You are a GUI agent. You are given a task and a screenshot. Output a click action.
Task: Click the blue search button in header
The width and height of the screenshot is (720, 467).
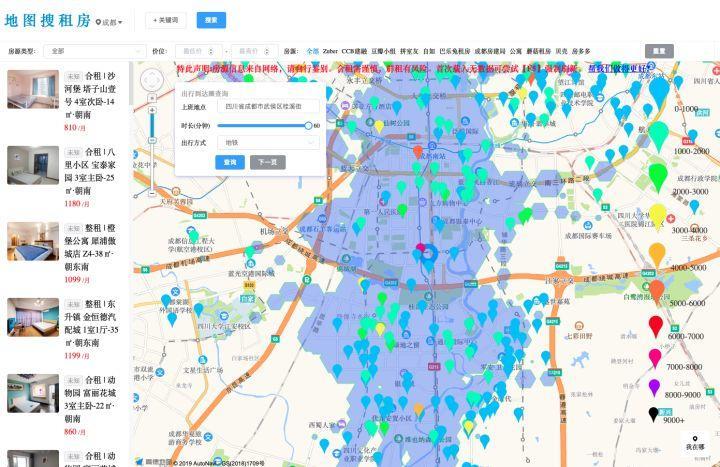(211, 20)
